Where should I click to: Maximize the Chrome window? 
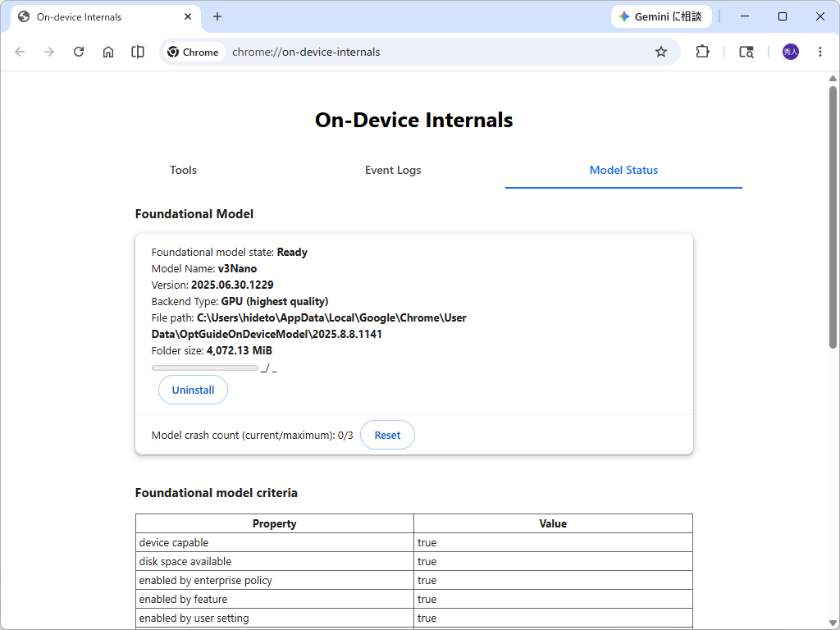click(x=782, y=16)
